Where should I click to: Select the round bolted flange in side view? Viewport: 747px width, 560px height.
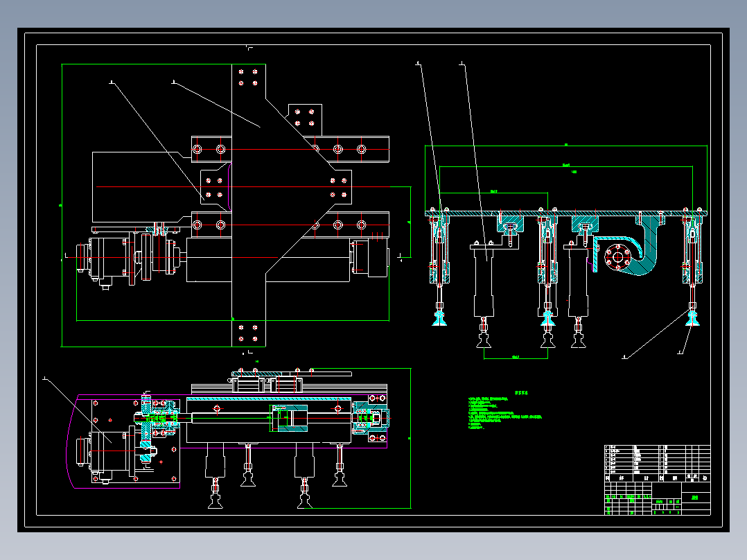click(617, 258)
